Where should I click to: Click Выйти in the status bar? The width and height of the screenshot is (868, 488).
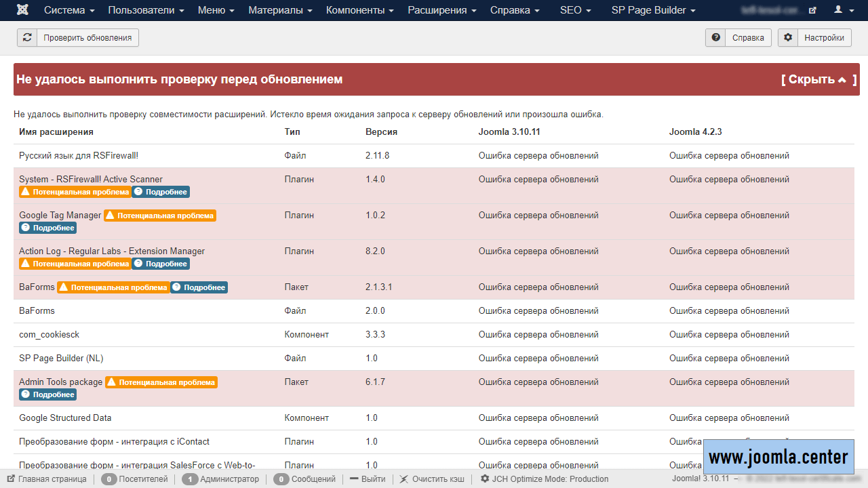pos(368,479)
